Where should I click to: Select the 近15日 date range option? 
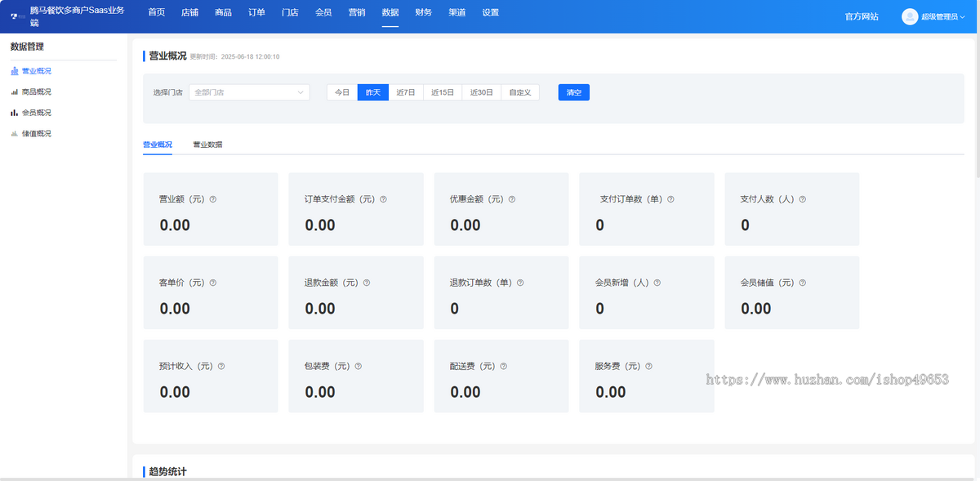click(x=443, y=92)
